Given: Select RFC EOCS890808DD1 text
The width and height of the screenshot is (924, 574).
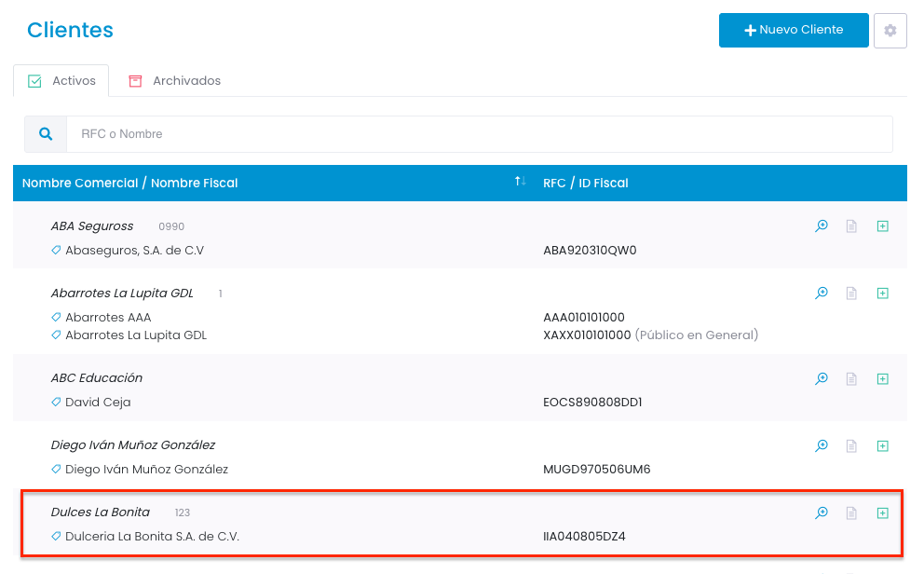Looking at the screenshot, I should (x=592, y=402).
